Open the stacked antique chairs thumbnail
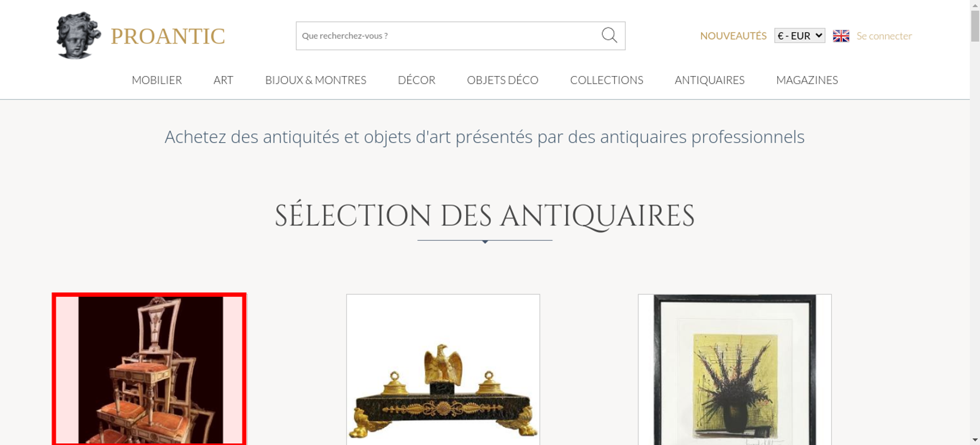 [149, 370]
